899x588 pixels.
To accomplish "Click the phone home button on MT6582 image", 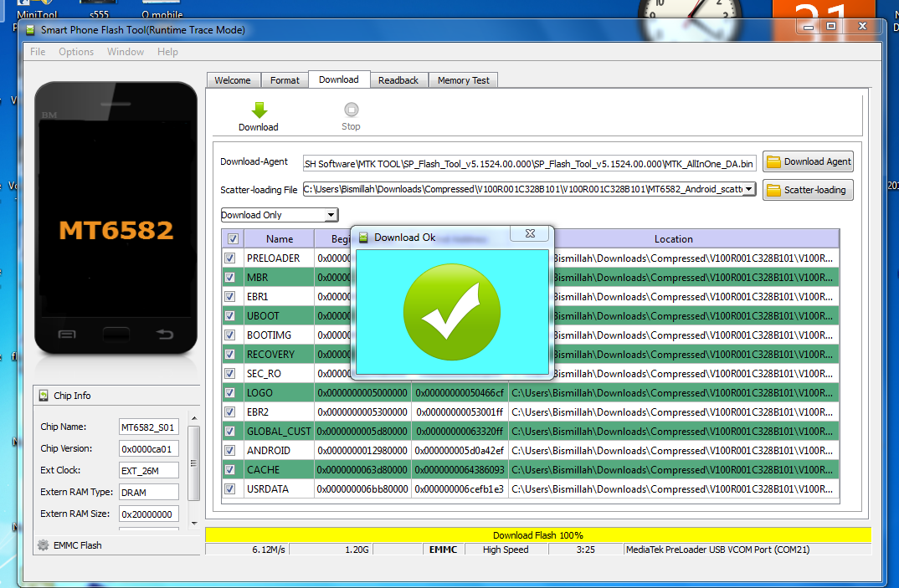I will coord(116,334).
